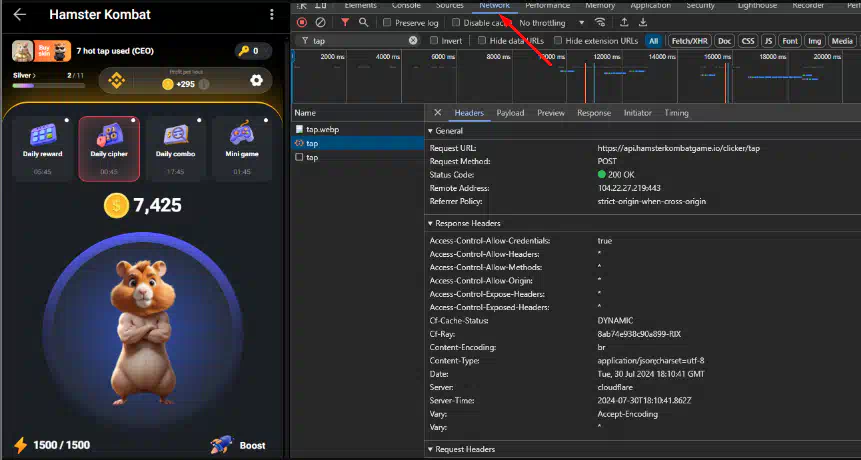Activate the inspect element picker in DevTools
The width and height of the screenshot is (861, 460).
[x=301, y=5]
